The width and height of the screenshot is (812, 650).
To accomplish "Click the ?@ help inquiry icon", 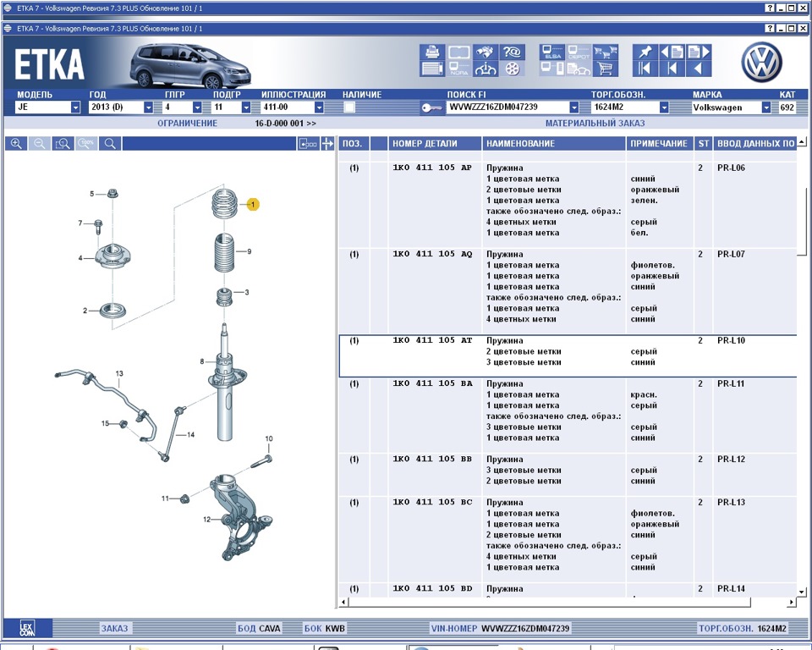I will 513,52.
